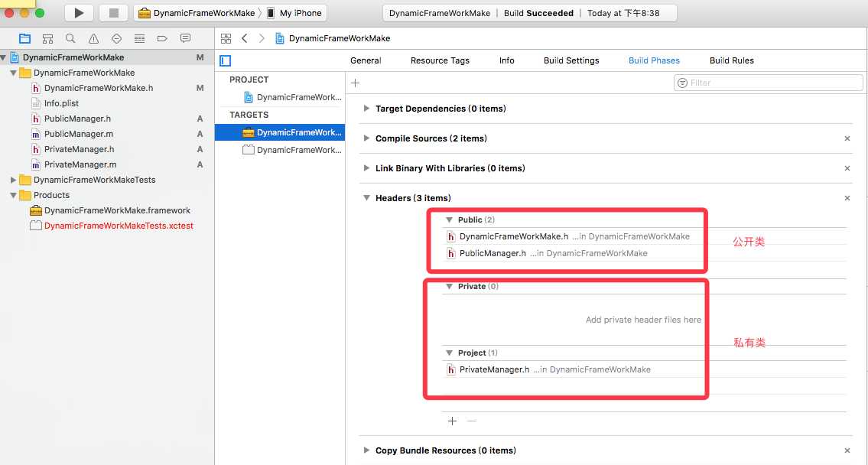Expand Copy Bundle Resources section
Screen dimensions: 868x465
click(366, 450)
